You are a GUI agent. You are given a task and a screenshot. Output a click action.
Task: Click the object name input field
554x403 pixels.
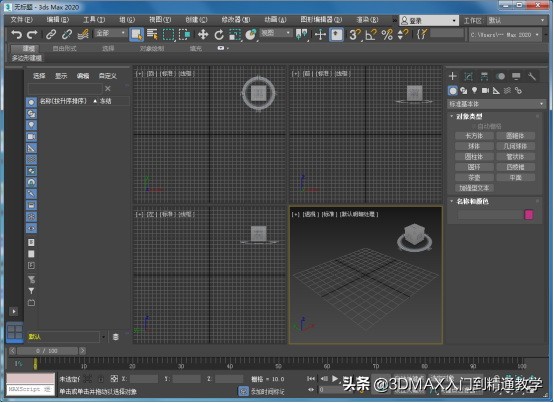(x=489, y=214)
